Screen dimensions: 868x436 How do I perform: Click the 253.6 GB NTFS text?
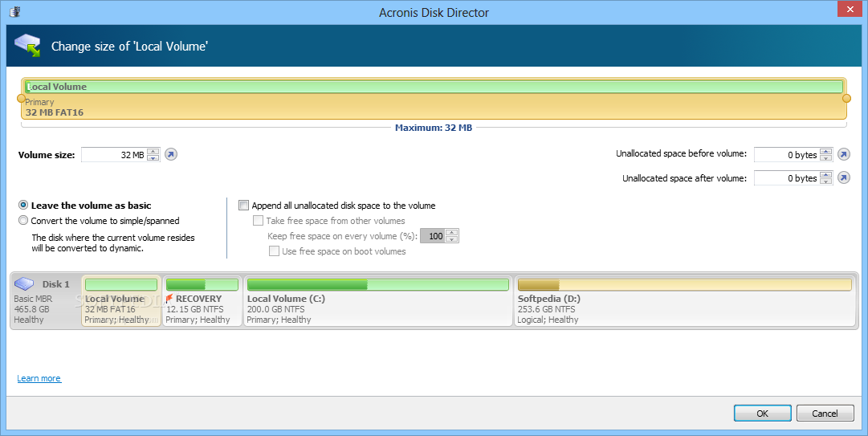pyautogui.click(x=546, y=309)
